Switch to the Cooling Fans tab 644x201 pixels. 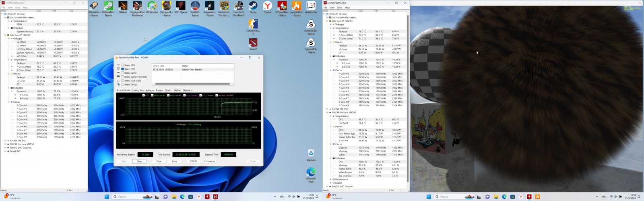pyautogui.click(x=138, y=90)
